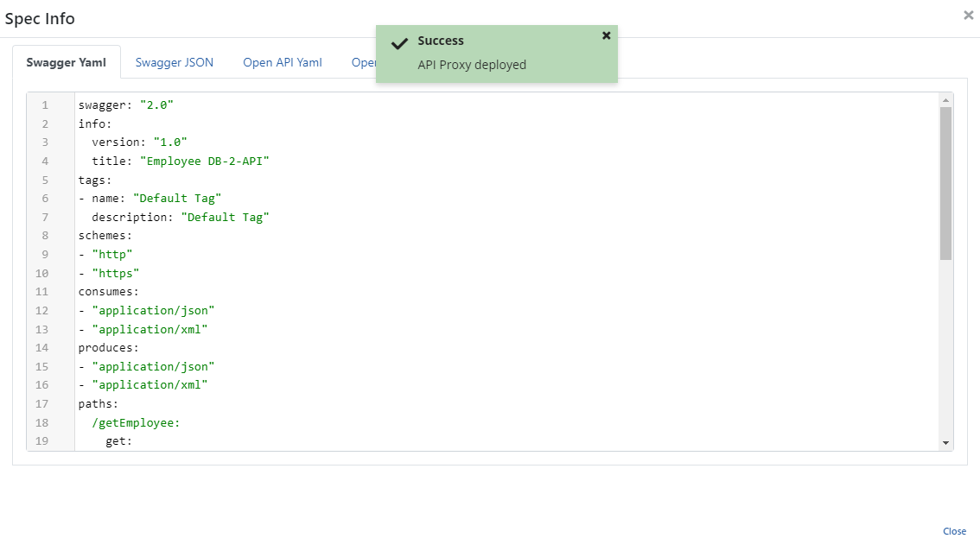Place cursor on the swagger "2.0" line
The image size is (980, 551).
(x=126, y=104)
